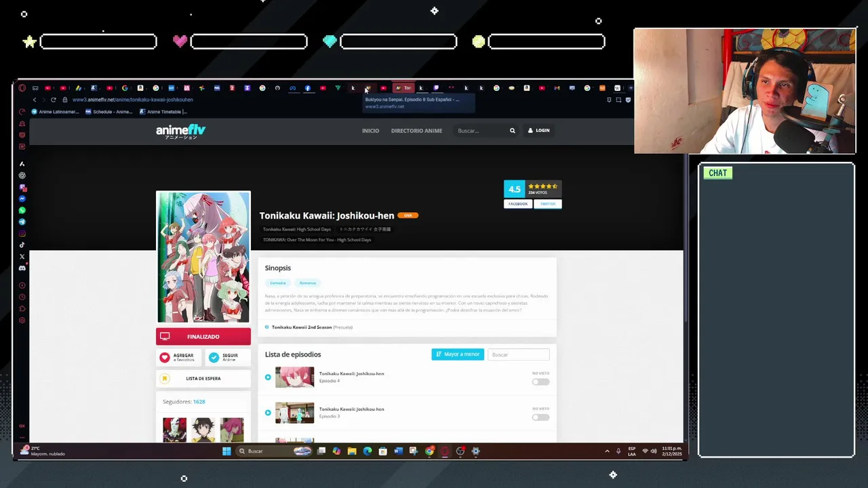
Task: Open Windows Start menu
Action: [226, 451]
